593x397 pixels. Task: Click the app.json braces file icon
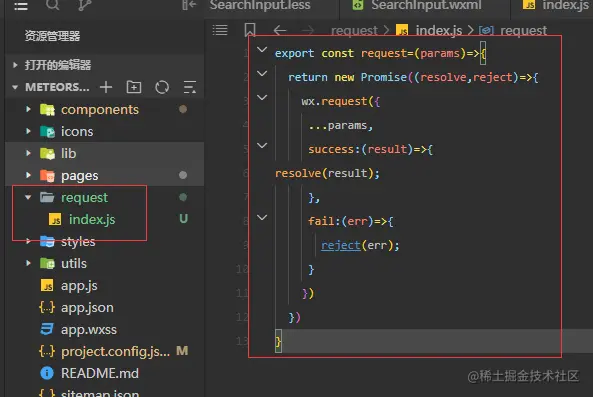tap(47, 307)
